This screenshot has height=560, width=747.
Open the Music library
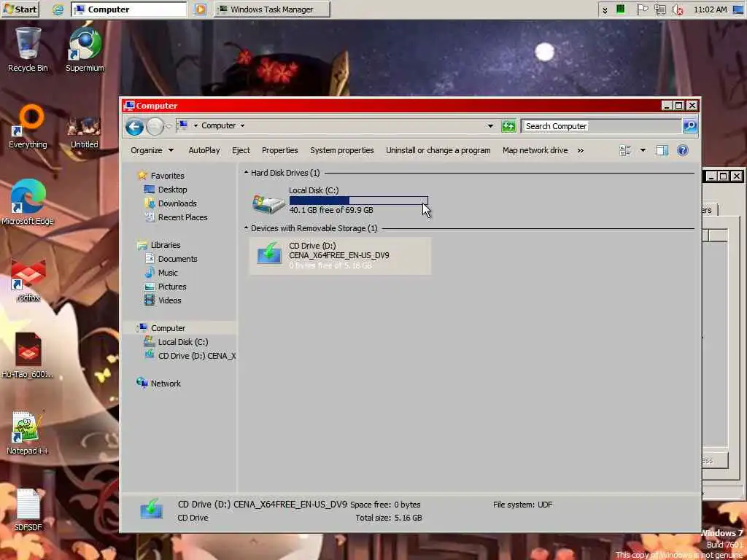pyautogui.click(x=168, y=273)
